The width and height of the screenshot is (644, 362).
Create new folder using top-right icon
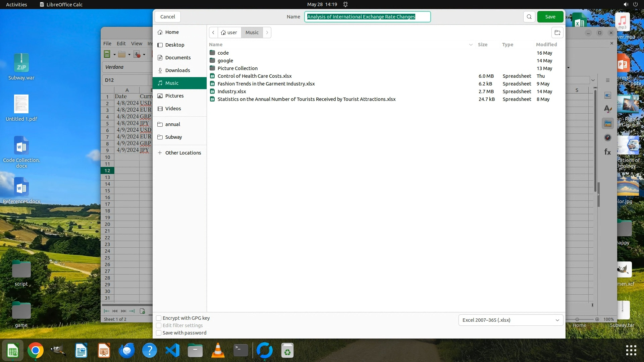tap(557, 33)
